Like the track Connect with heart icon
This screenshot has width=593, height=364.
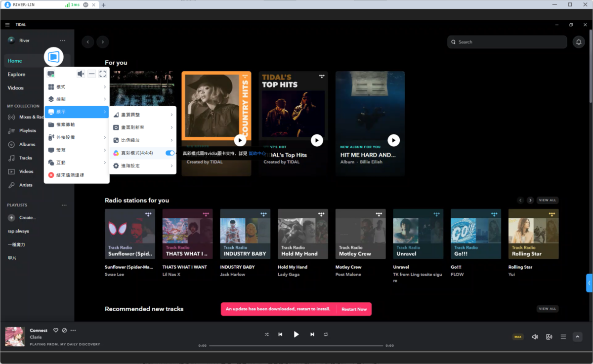(x=56, y=330)
